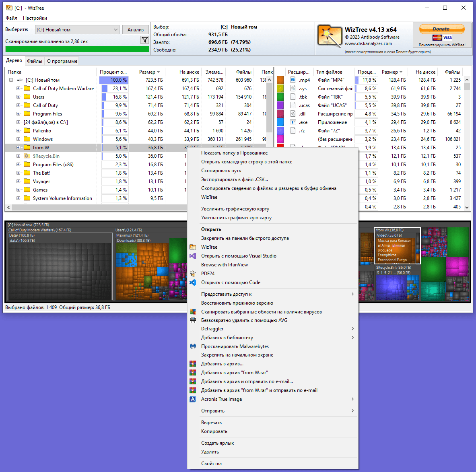The image size is (476, 472).
Task: Open the 'Отправить' submenu
Action: click(273, 411)
